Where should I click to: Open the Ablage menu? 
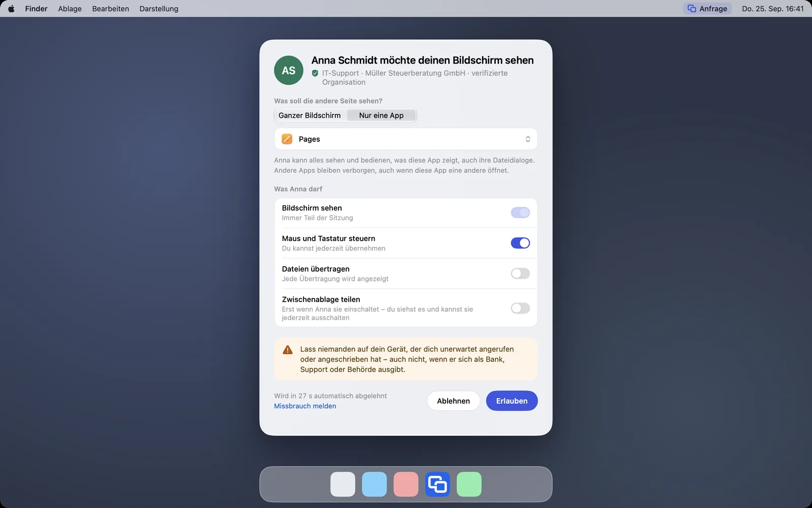tap(70, 9)
